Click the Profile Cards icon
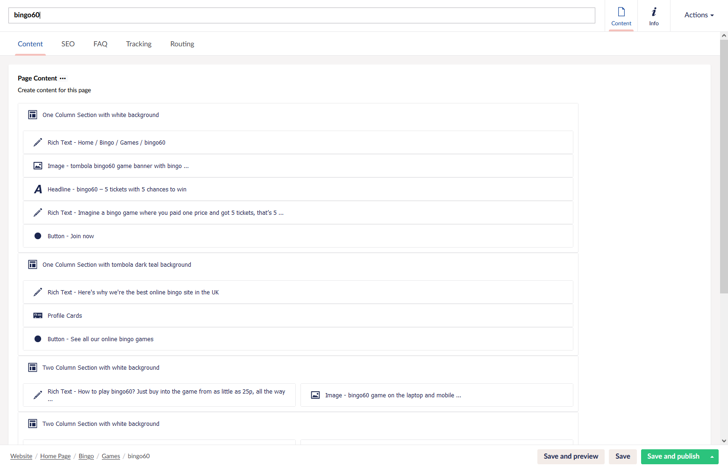The image size is (728, 467). click(x=38, y=316)
